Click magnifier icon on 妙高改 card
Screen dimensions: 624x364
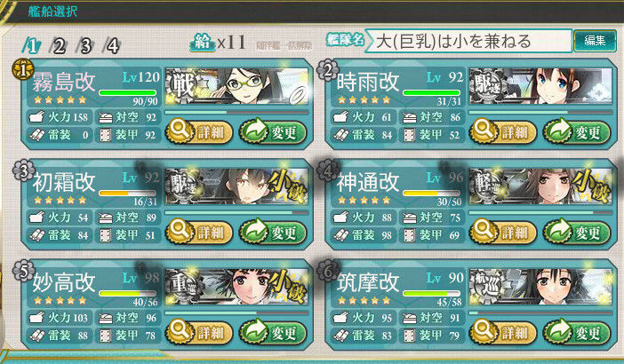pos(178,331)
